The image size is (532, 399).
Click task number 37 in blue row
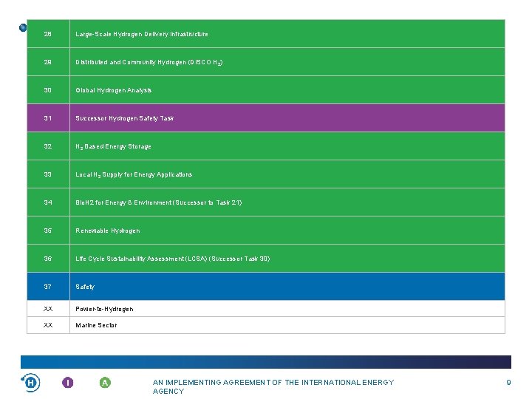pos(48,287)
